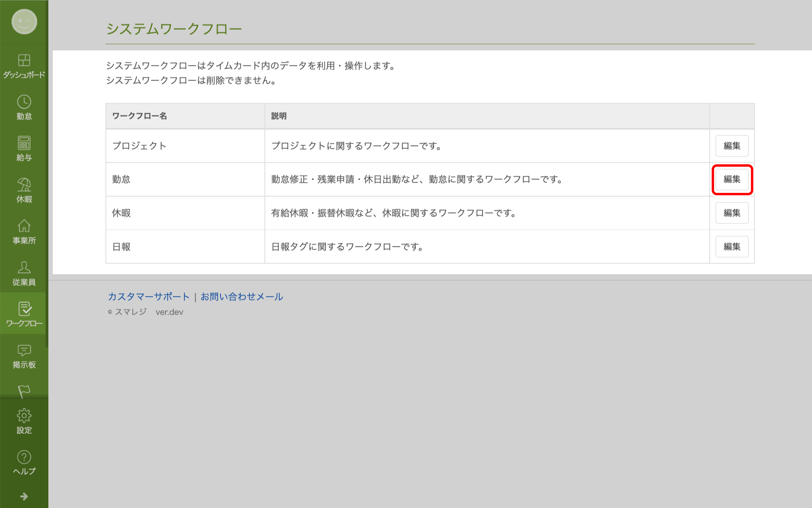
Task: Edit the 休暇 workflow row
Action: coord(732,213)
